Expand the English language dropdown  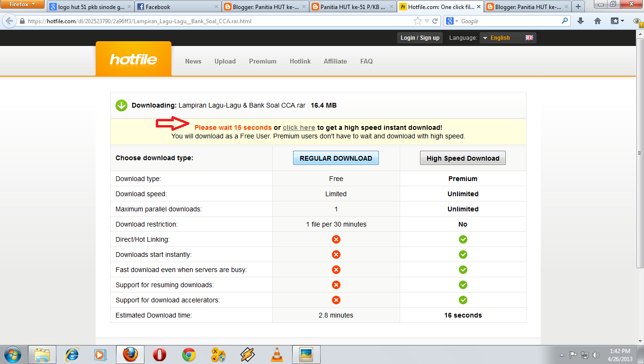[508, 38]
